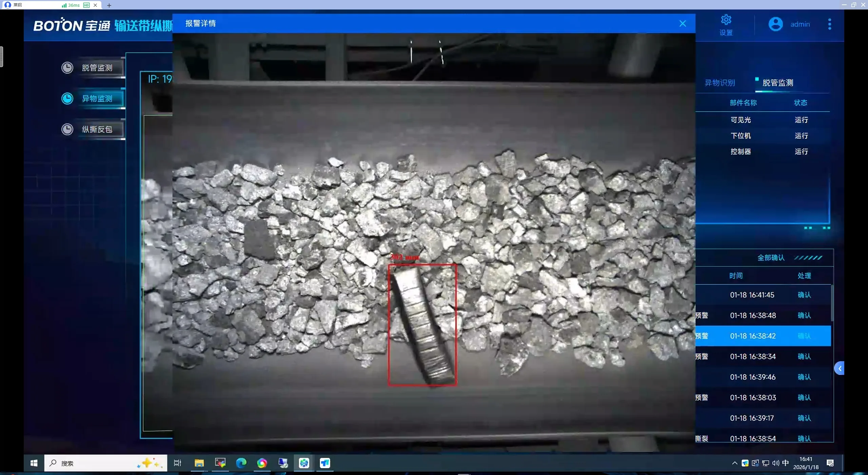Show hidden system tray icons

[x=734, y=463]
